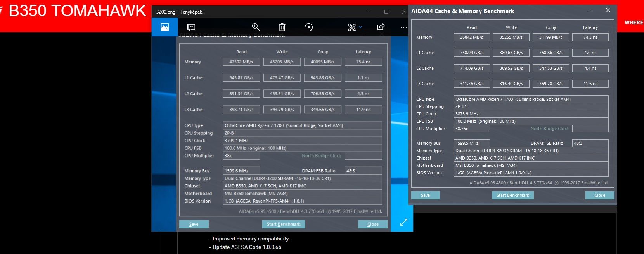Click the CPU Clock field 3873.9 MHz
Screen dimensions: 644x254
click(x=531, y=114)
